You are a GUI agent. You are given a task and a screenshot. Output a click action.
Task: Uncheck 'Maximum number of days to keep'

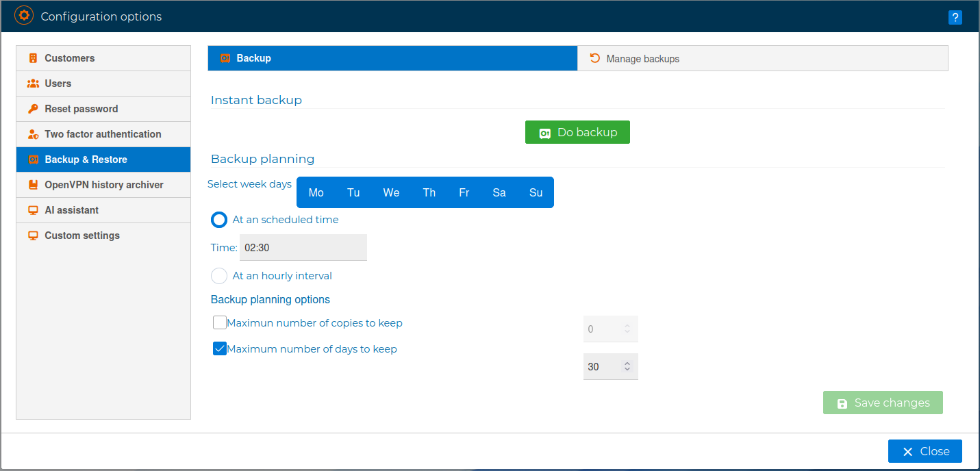[220, 348]
